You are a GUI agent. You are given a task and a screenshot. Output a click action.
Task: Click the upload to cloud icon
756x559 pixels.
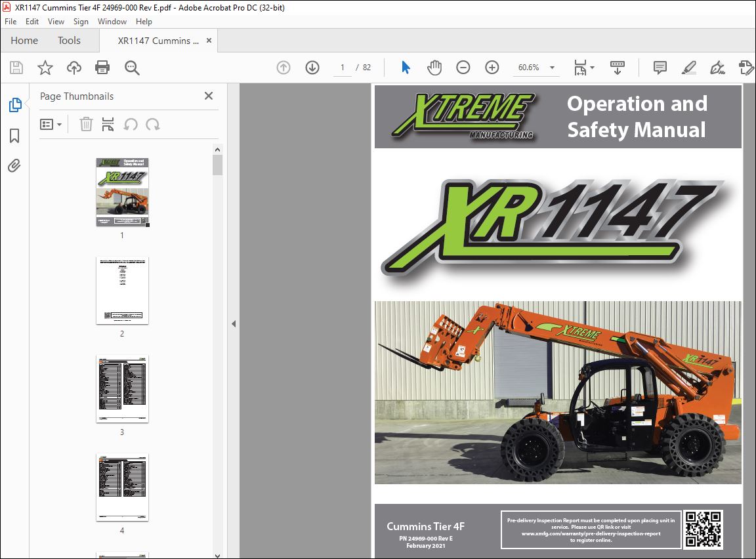(73, 68)
